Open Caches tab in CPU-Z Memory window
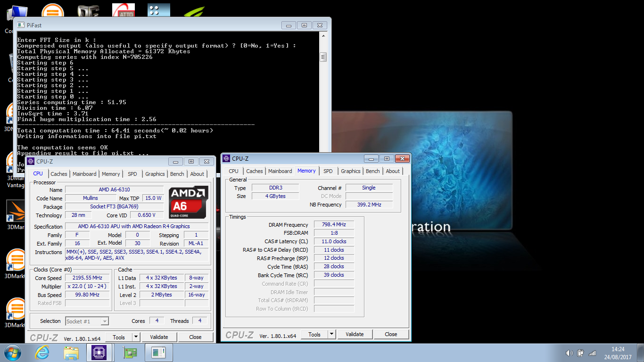The height and width of the screenshot is (362, 644). pos(255,171)
